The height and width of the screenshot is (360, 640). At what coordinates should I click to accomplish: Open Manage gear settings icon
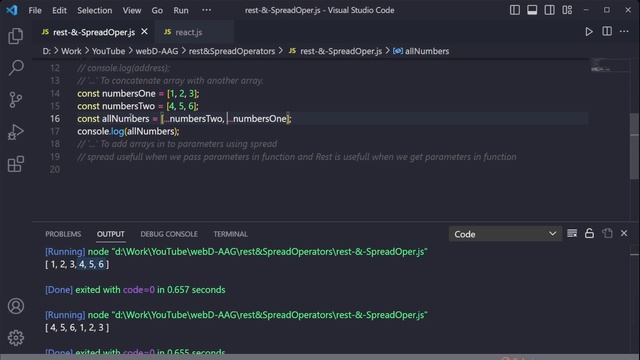click(16, 338)
